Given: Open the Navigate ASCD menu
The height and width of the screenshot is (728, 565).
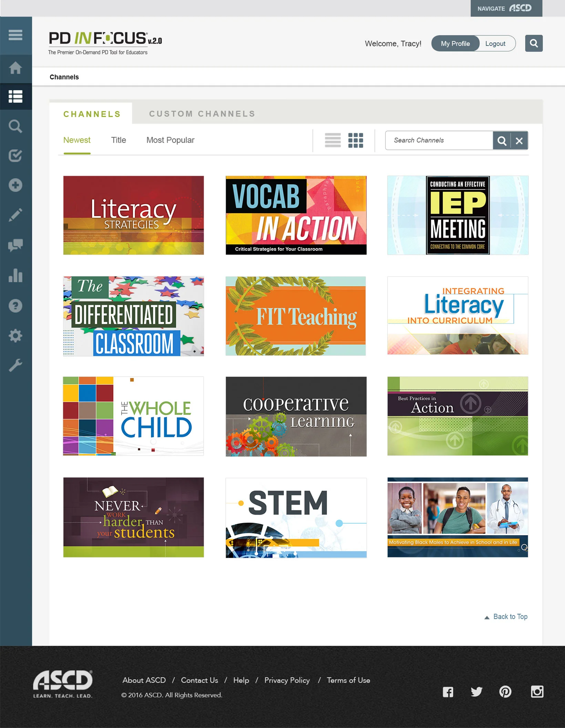Looking at the screenshot, I should coord(506,8).
